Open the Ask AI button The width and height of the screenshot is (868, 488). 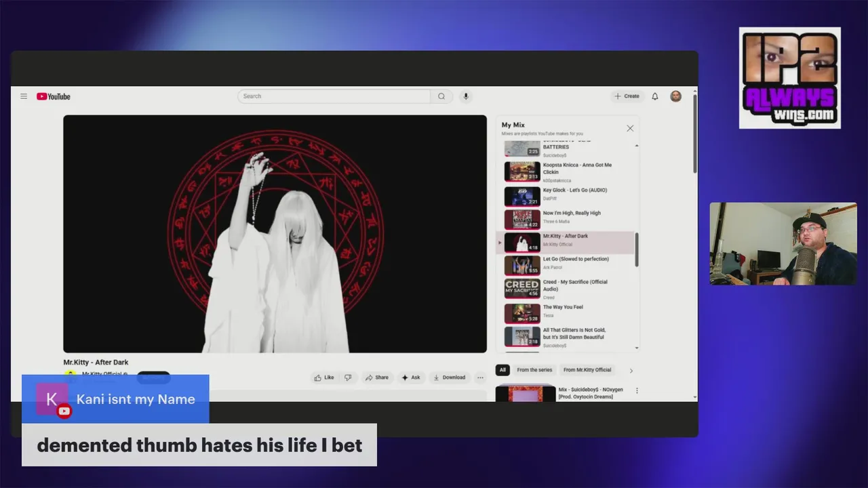(x=411, y=378)
